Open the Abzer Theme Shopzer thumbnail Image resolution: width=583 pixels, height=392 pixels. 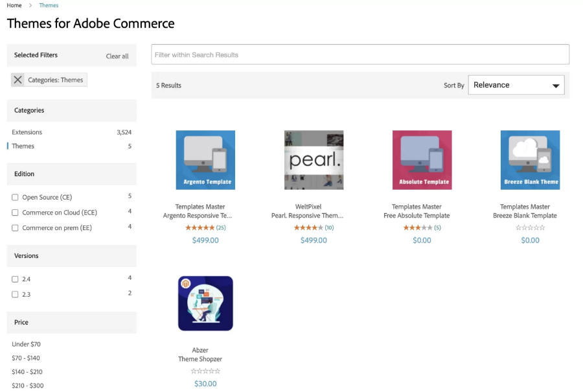click(205, 303)
